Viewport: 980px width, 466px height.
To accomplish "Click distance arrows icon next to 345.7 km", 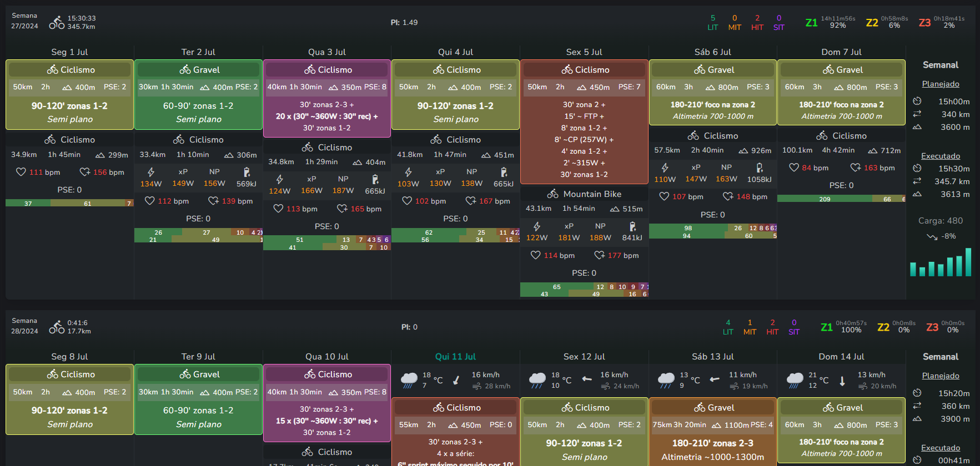I will tap(917, 181).
